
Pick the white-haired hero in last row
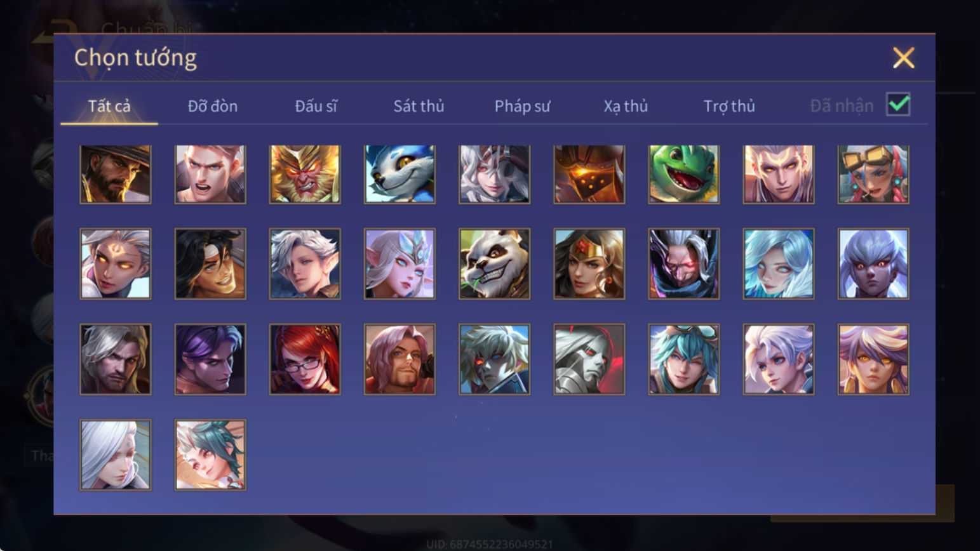point(116,455)
